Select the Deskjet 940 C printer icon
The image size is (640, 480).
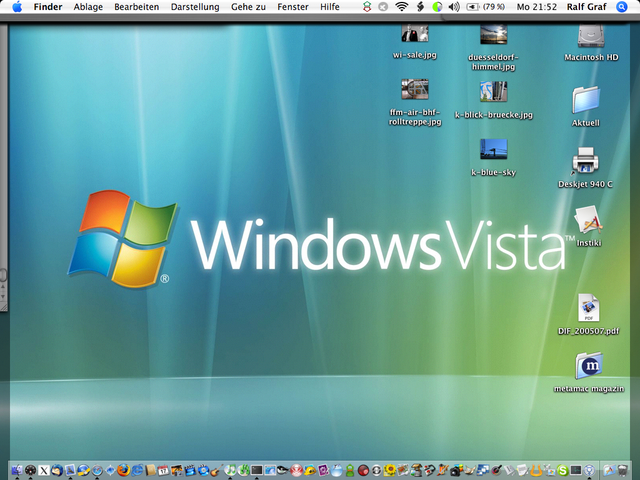tap(585, 160)
